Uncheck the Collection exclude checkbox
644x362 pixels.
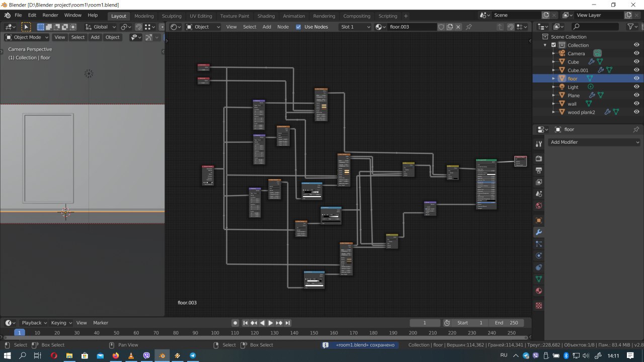click(x=554, y=45)
